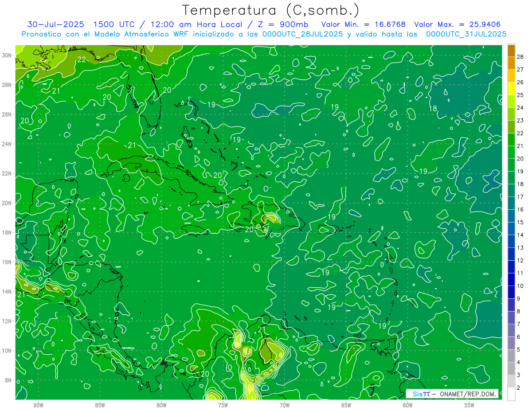
Task: Click the '55W' longitude axis label
Action: coord(469,405)
